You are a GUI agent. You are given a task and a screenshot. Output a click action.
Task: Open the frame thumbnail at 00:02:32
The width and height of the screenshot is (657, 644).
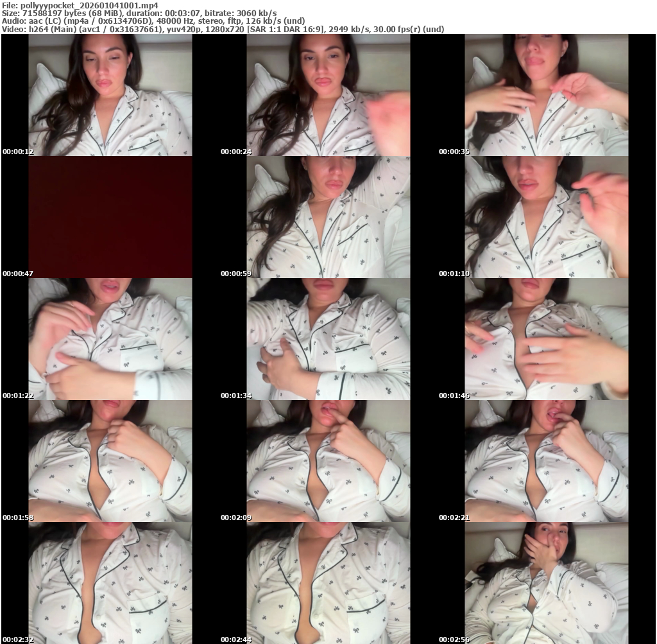pos(110,583)
